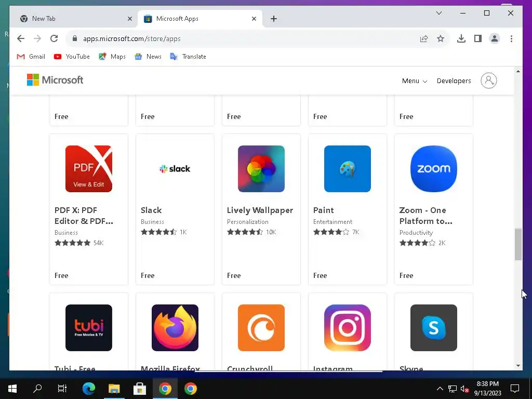This screenshot has width=532, height=399.
Task: Open a new browser tab
Action: coord(273,19)
